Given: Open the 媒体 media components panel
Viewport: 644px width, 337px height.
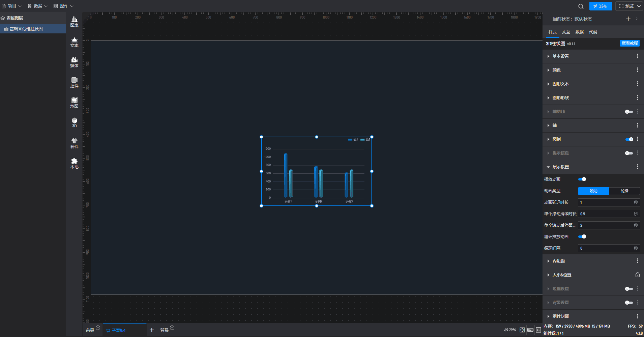Looking at the screenshot, I should 74,62.
